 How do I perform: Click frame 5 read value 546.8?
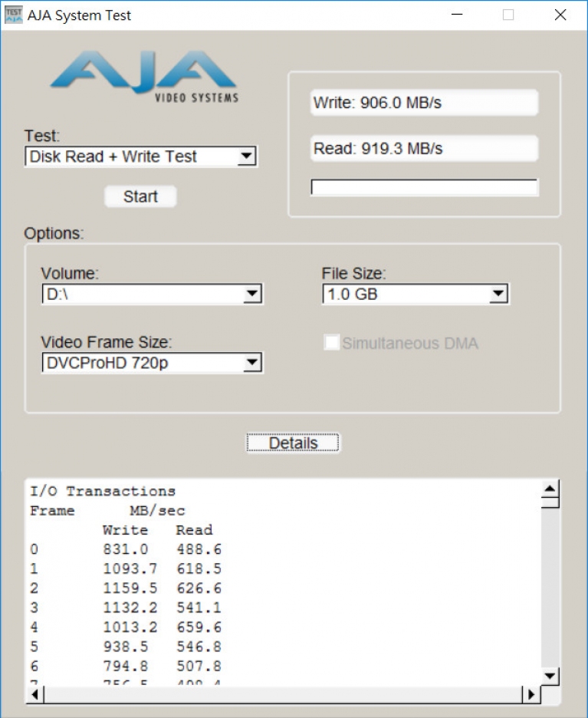point(199,647)
